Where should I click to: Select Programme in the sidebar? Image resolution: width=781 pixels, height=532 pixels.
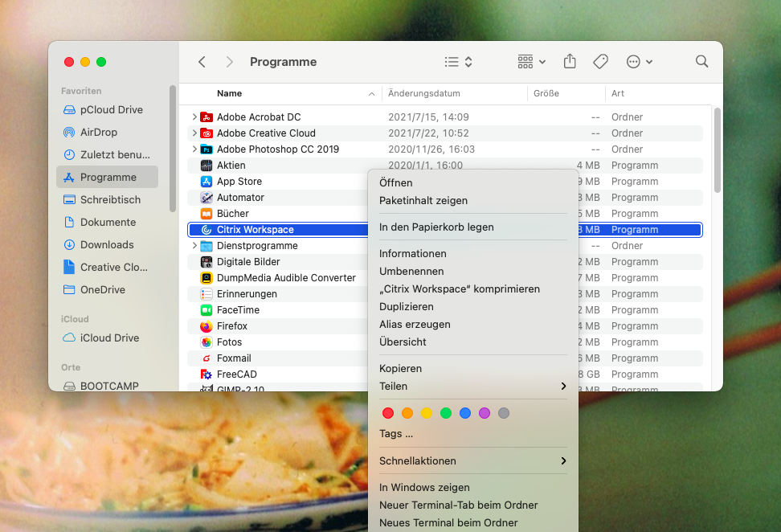108,177
